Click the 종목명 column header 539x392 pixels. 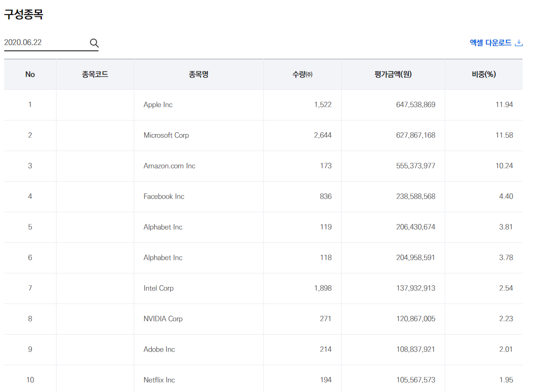click(x=199, y=74)
